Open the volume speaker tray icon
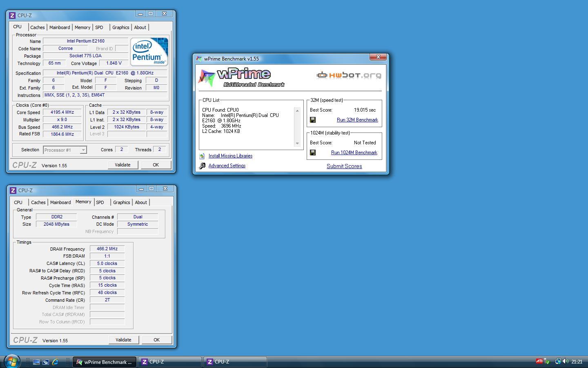The width and height of the screenshot is (588, 368). 566,361
